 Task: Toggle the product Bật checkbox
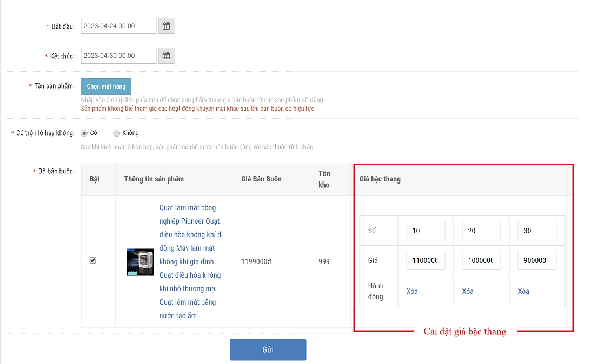point(92,260)
